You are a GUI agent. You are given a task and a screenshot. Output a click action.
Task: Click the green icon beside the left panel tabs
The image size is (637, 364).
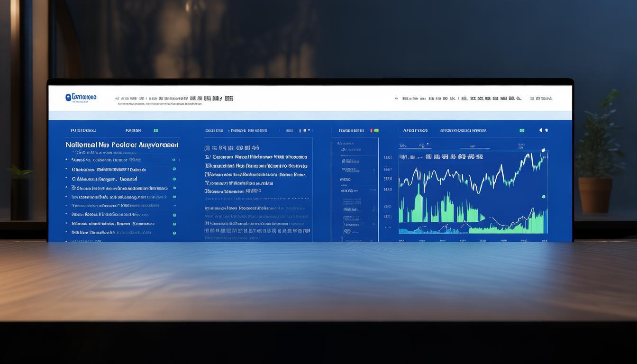click(x=156, y=130)
